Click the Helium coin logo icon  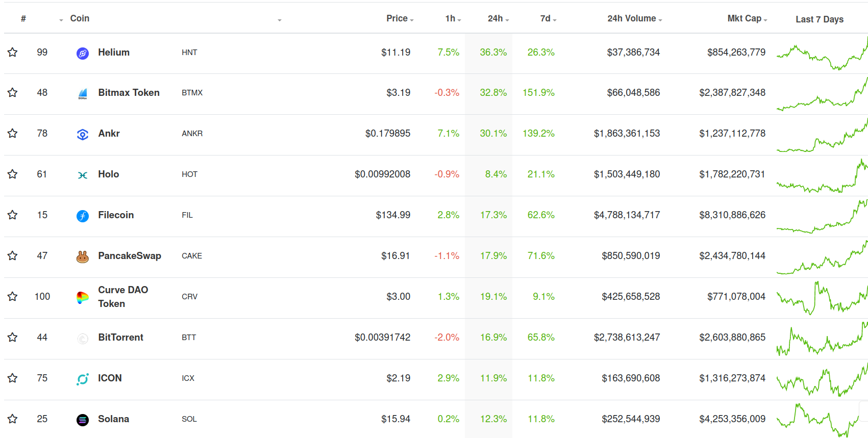pyautogui.click(x=83, y=53)
